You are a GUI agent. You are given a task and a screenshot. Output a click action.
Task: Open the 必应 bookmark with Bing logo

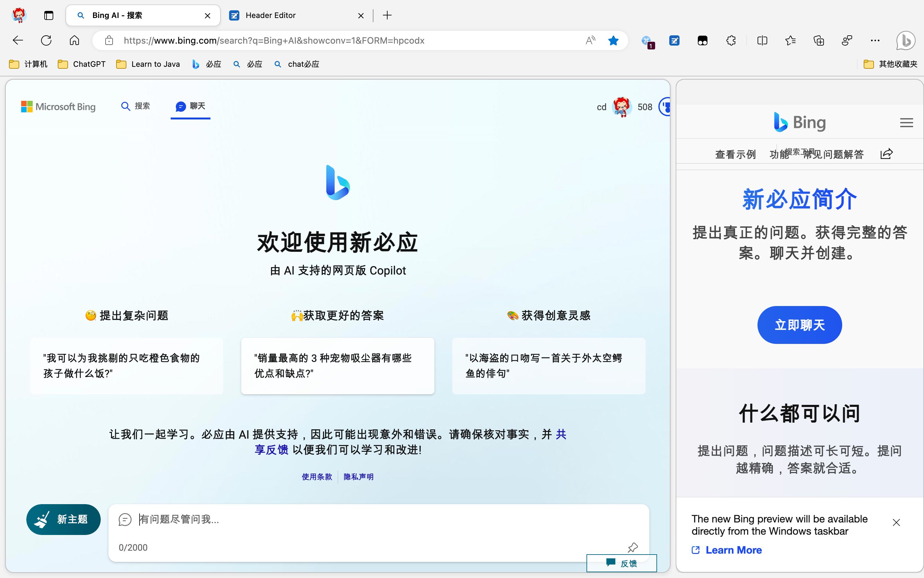point(207,64)
